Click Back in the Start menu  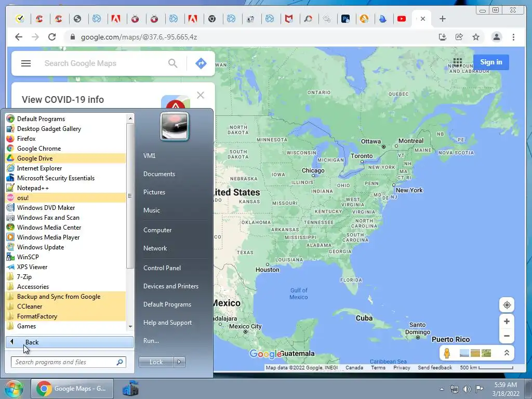(70, 342)
